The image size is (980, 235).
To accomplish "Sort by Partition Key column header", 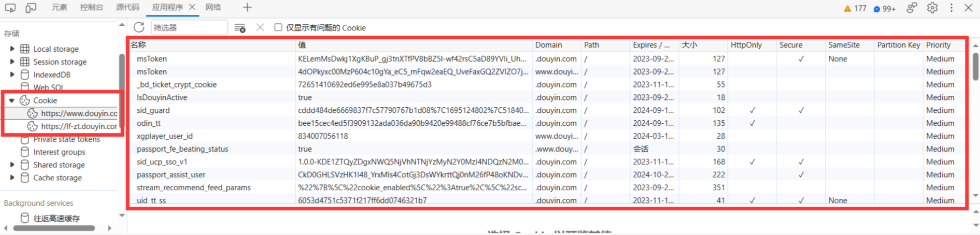I will tap(898, 45).
